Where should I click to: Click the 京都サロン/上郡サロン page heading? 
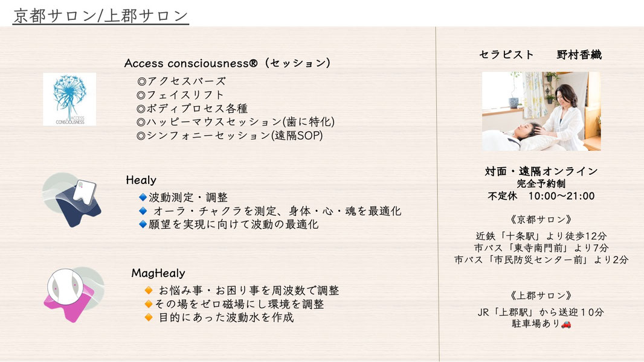pyautogui.click(x=101, y=16)
